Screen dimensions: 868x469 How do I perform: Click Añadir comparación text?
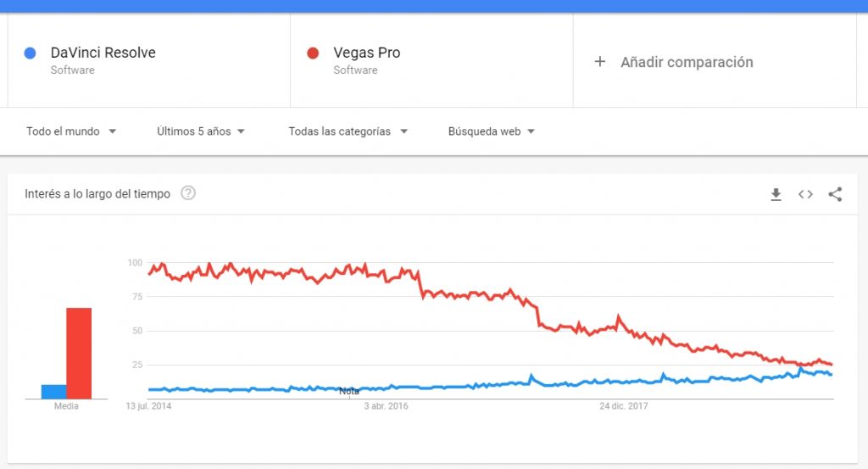pos(687,62)
